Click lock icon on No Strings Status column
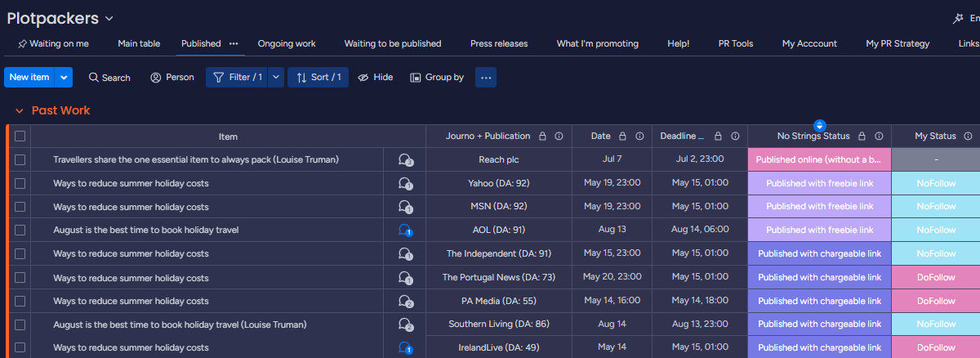 click(861, 136)
